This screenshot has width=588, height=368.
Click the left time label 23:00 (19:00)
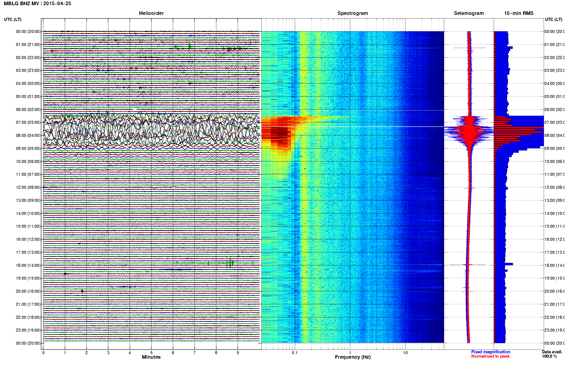[x=28, y=330]
